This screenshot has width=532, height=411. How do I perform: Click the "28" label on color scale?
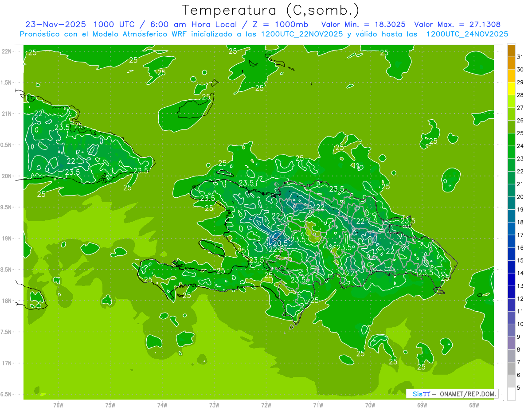click(x=520, y=95)
